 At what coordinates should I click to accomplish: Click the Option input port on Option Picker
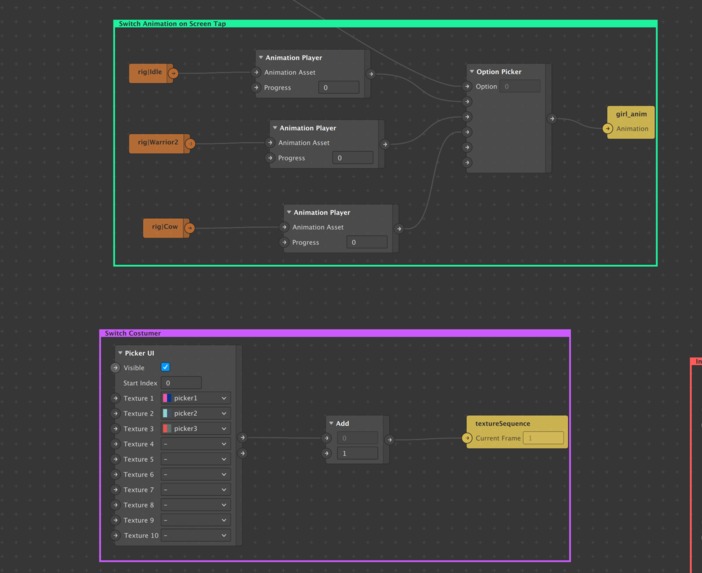click(x=467, y=86)
